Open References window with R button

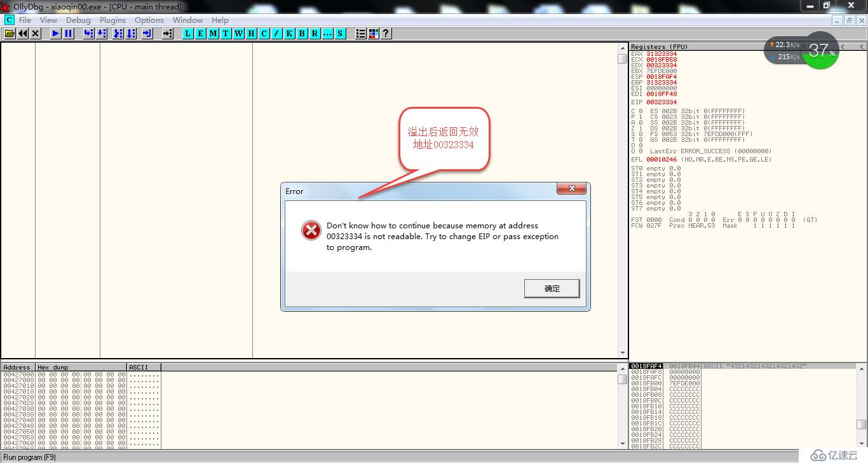(315, 34)
